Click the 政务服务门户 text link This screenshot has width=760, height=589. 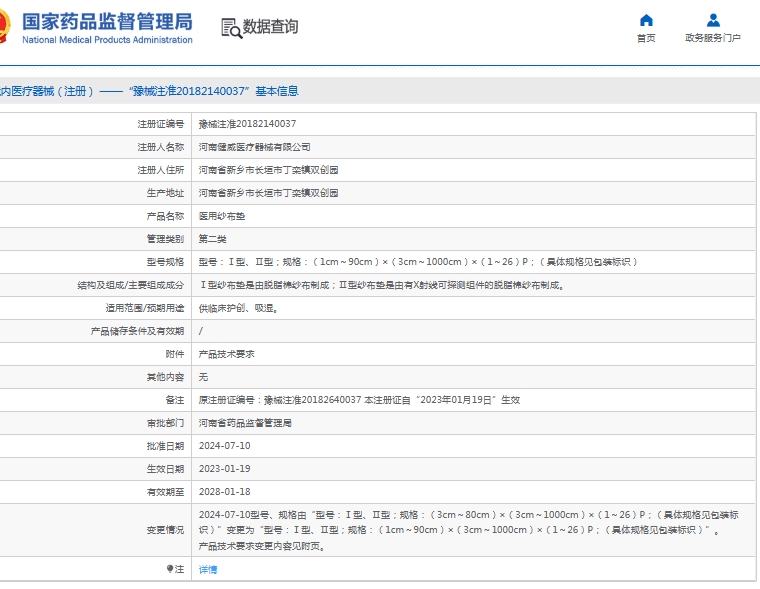[x=712, y=38]
